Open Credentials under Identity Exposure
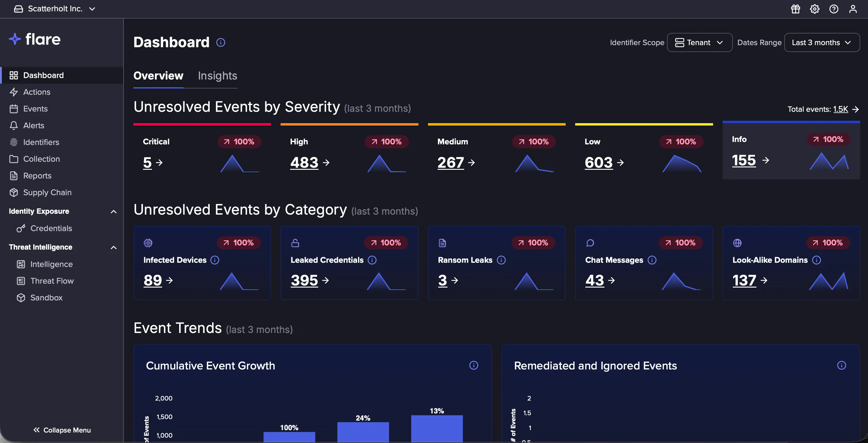The height and width of the screenshot is (443, 868). click(x=62, y=228)
